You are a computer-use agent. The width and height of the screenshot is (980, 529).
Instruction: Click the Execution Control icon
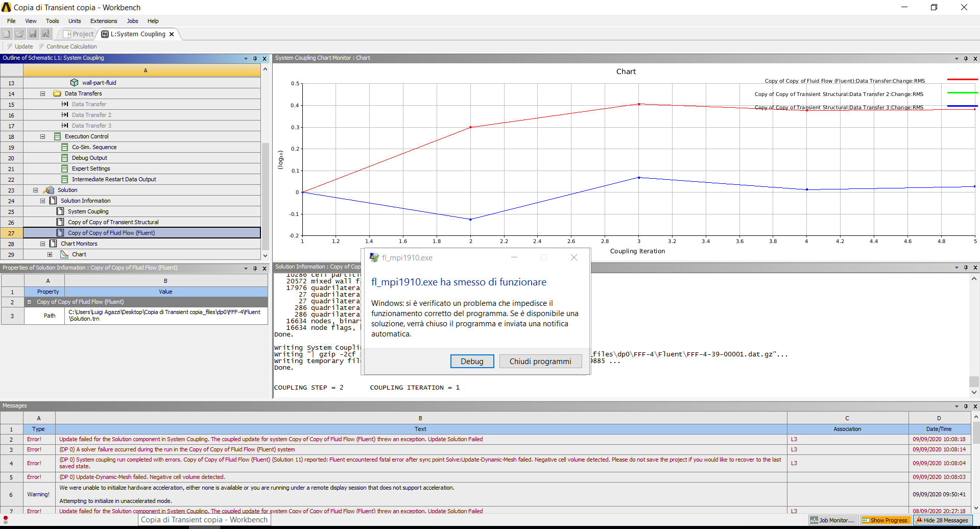(x=57, y=136)
